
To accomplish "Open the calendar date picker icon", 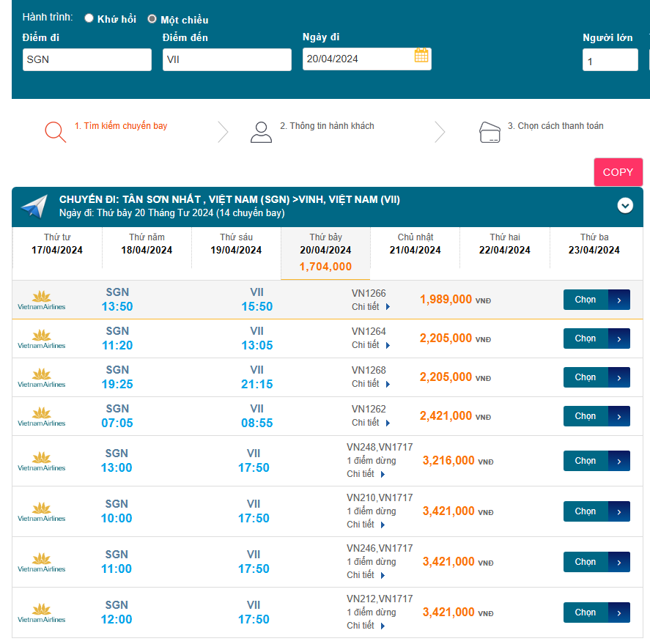I will coord(421,56).
